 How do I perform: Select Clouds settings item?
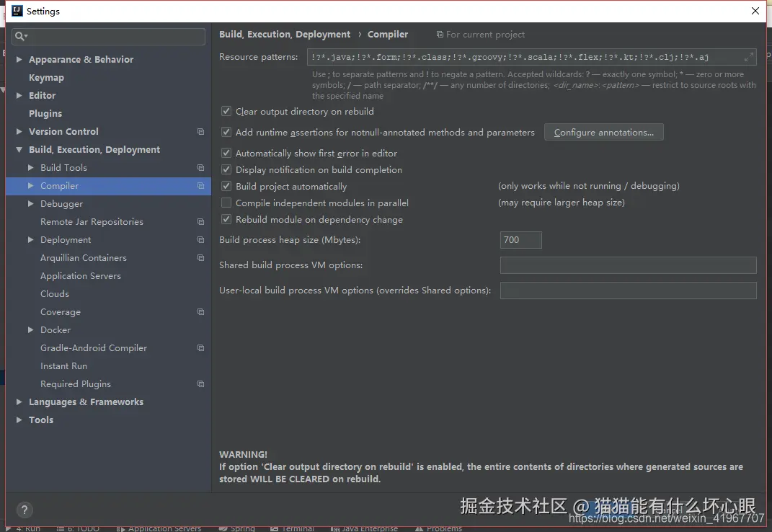click(55, 293)
